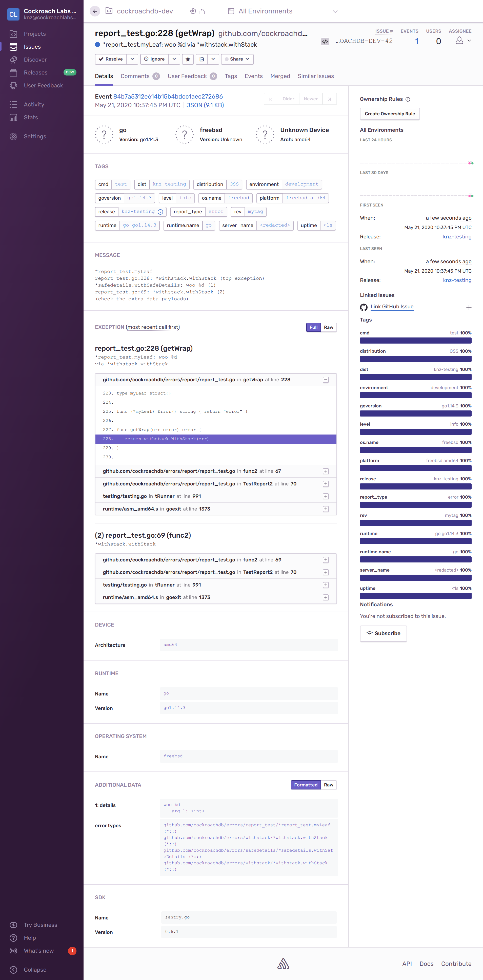Switch additional data to Formatted
The height and width of the screenshot is (980, 483).
click(x=306, y=785)
